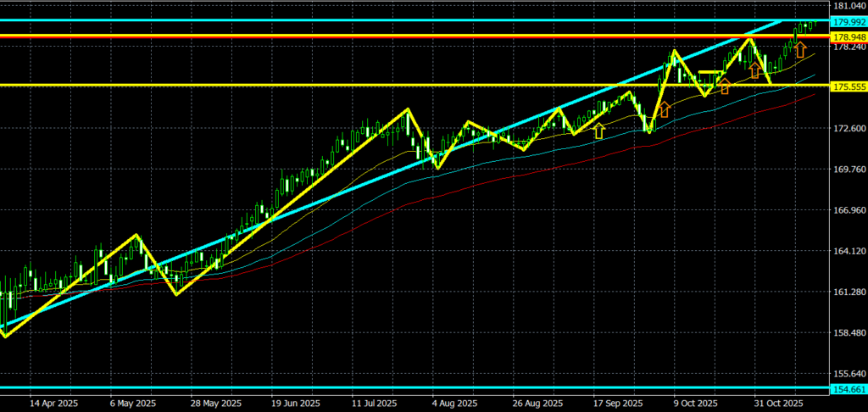868x412 pixels.
Task: Click the 172.600 price scale label
Action: pos(848,129)
